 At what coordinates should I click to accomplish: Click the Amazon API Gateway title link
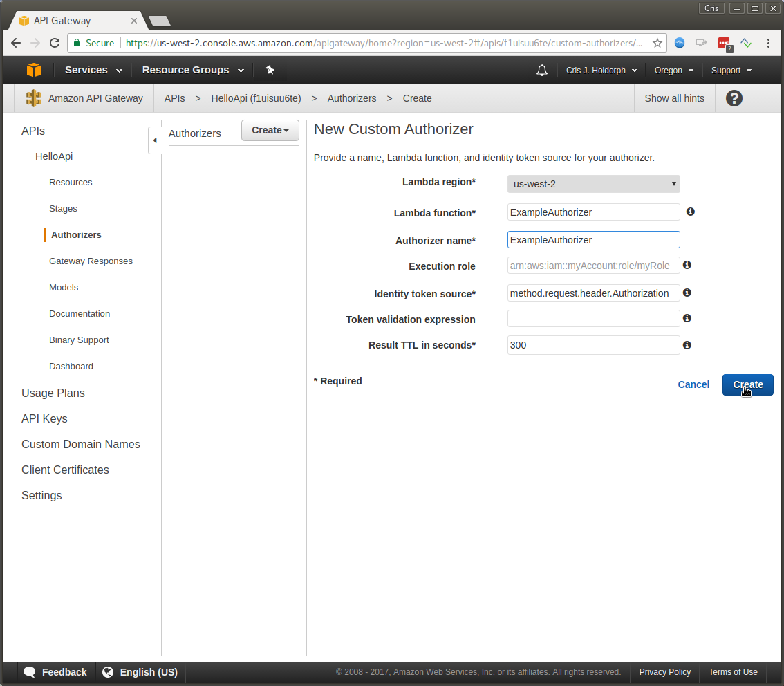point(95,98)
